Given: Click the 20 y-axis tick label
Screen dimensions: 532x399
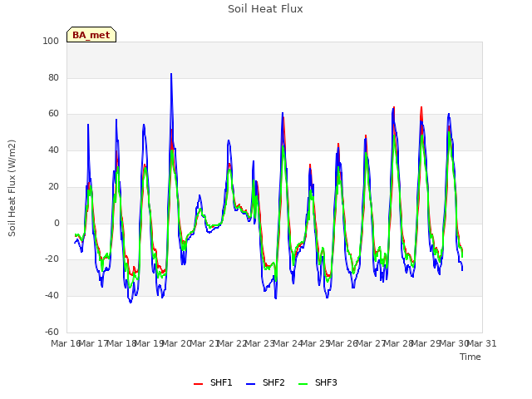Looking at the screenshot, I should (53, 186).
